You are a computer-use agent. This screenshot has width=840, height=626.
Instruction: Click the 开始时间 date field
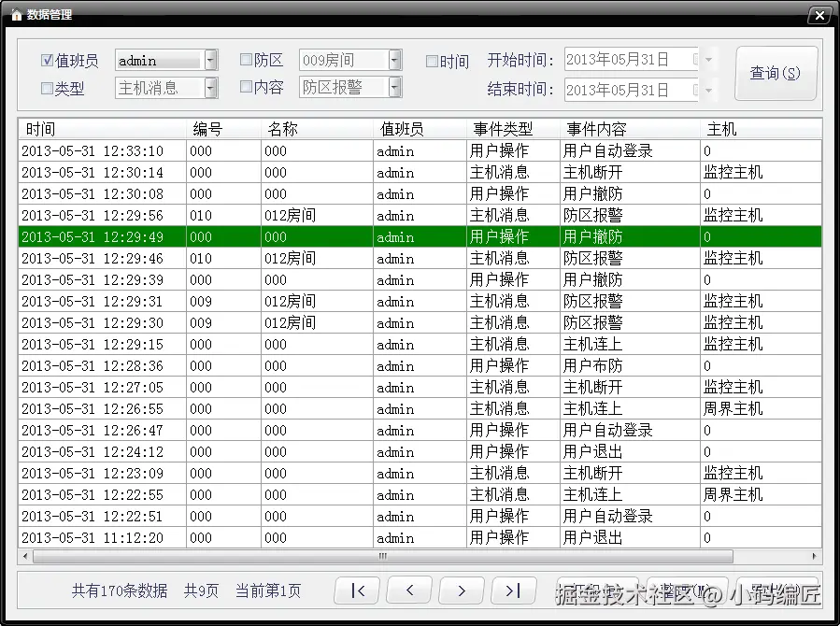pyautogui.click(x=632, y=60)
